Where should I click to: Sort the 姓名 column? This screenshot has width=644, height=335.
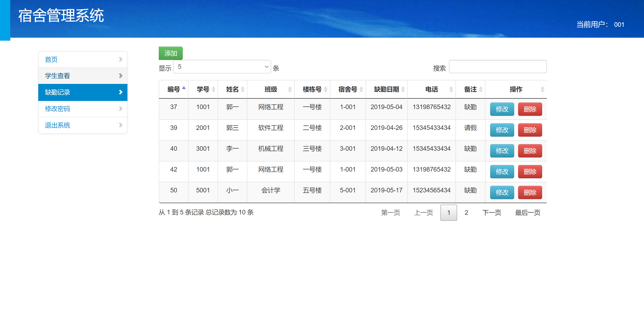pyautogui.click(x=243, y=89)
